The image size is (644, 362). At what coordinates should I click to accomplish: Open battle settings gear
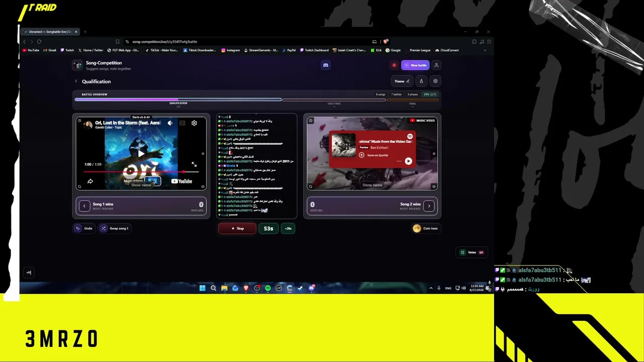(435, 81)
